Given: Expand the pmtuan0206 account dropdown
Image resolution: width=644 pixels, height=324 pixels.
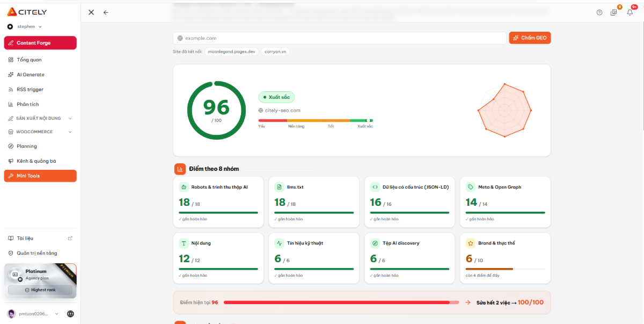Looking at the screenshot, I should click(x=33, y=314).
